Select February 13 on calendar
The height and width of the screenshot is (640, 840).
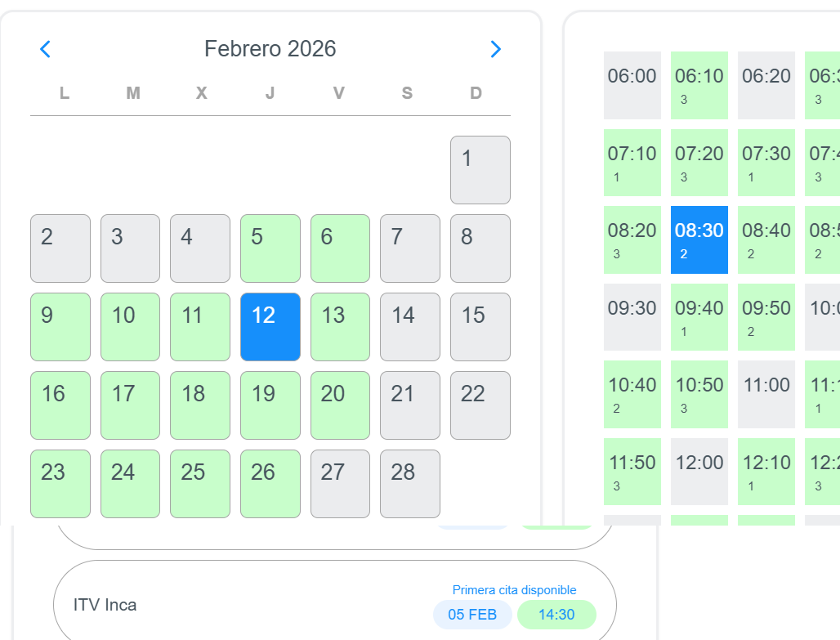click(340, 327)
